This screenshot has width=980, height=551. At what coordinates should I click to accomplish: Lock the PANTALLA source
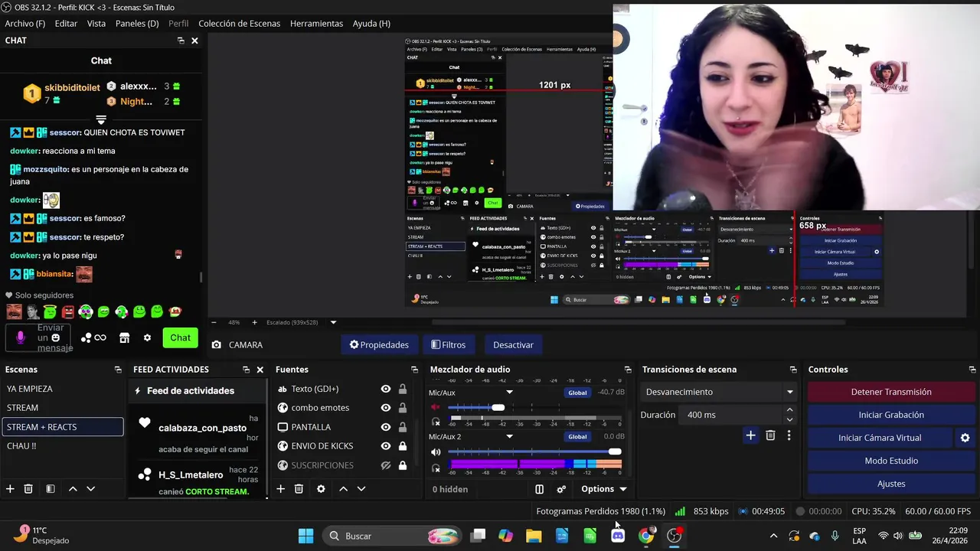pos(403,427)
